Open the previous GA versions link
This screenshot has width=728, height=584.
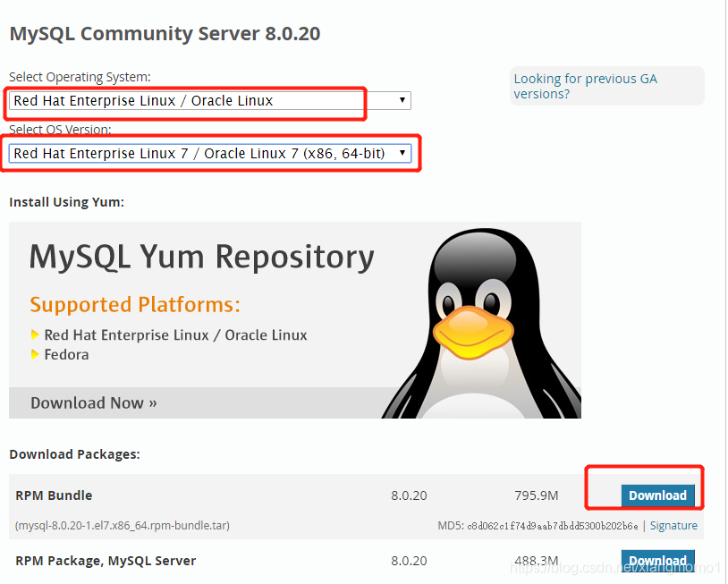point(585,86)
